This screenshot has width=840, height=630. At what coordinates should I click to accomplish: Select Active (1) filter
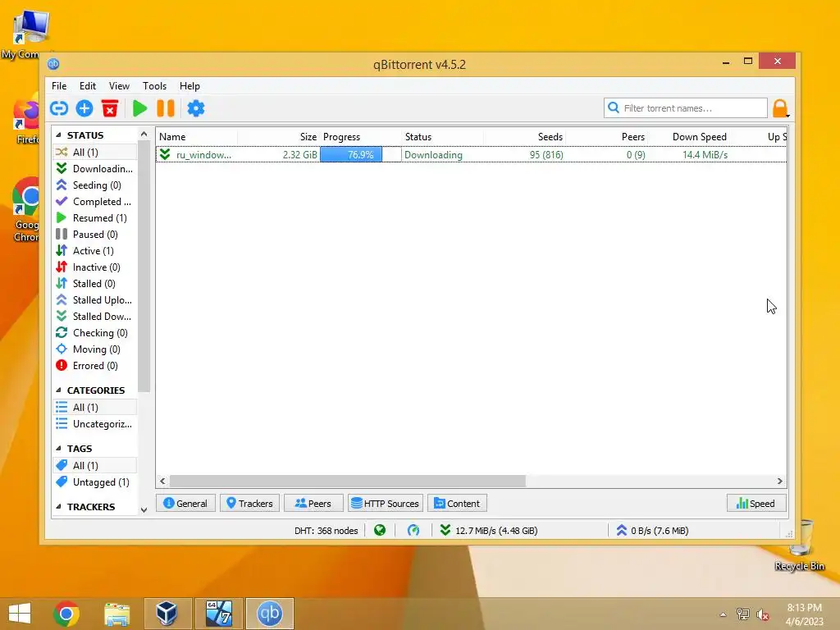[95, 251]
